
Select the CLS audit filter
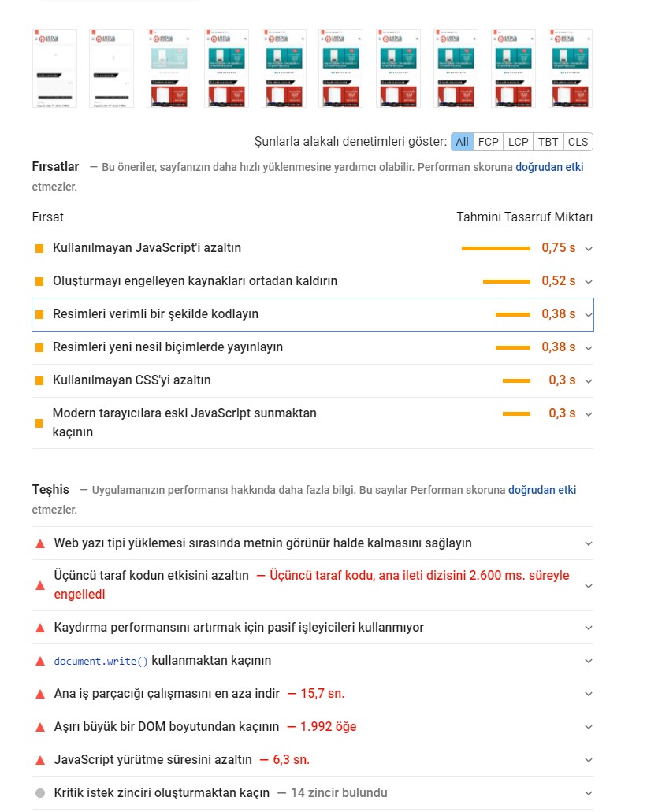(x=578, y=142)
